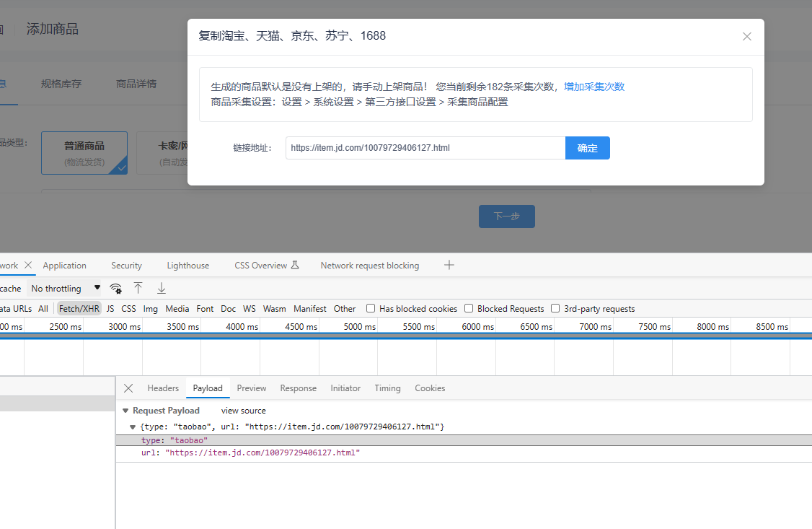The image size is (812, 529).
Task: Open the Initiator request tab
Action: pos(345,388)
